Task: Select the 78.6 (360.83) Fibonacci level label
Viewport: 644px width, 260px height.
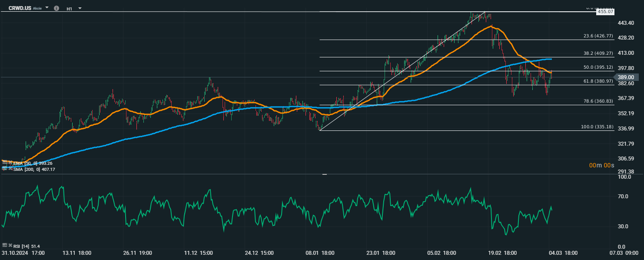Action: click(x=598, y=101)
